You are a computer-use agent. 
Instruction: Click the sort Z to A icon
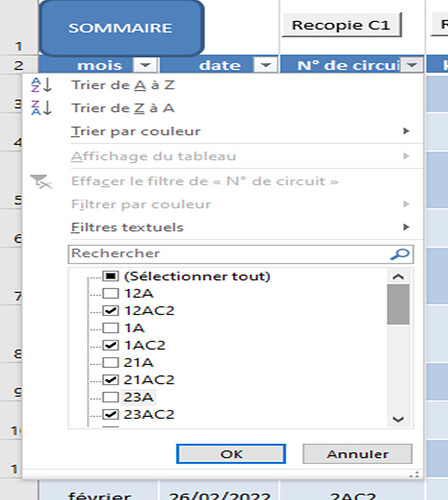[41, 108]
